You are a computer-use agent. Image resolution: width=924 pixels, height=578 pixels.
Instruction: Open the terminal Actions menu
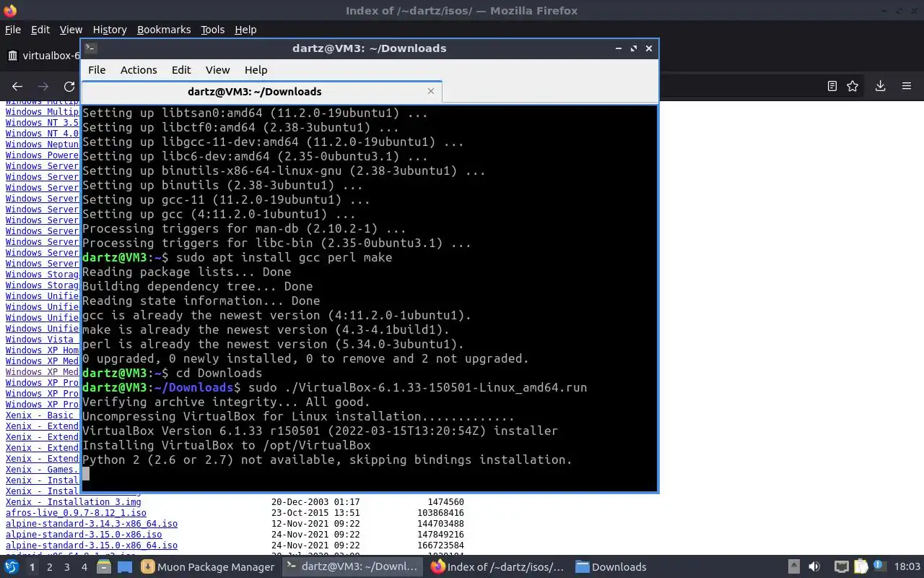pos(139,70)
